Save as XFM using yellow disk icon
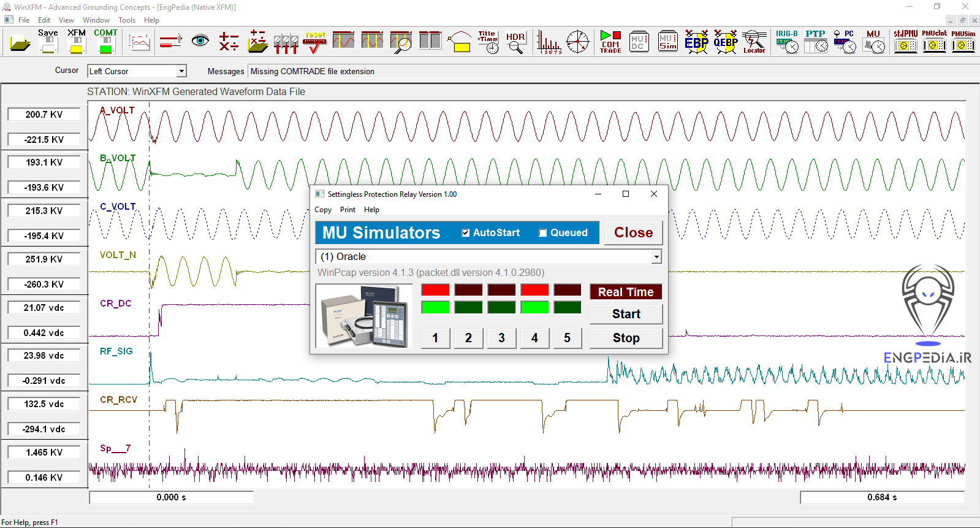 tap(77, 41)
